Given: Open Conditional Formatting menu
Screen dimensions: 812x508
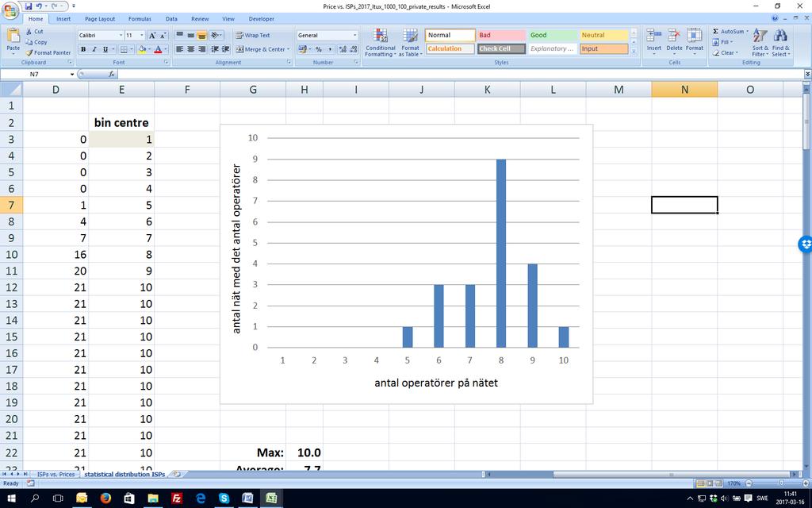Looking at the screenshot, I should click(x=381, y=43).
